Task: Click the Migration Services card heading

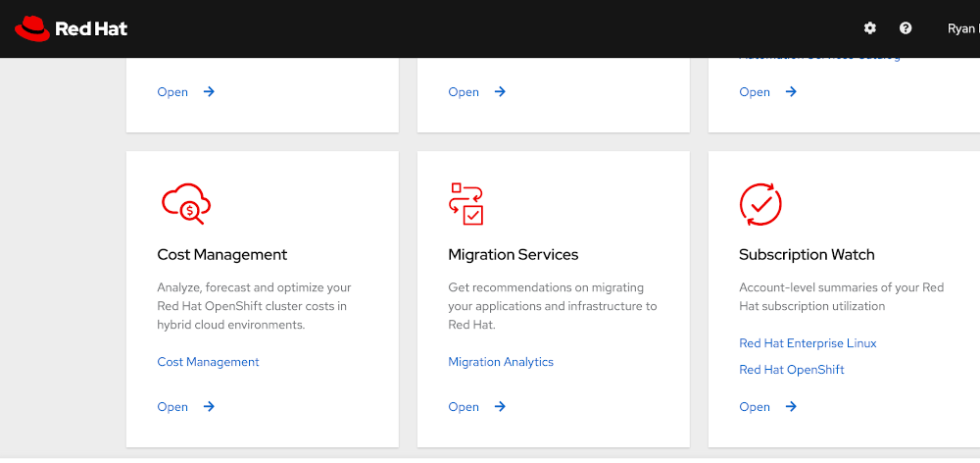Action: tap(514, 255)
